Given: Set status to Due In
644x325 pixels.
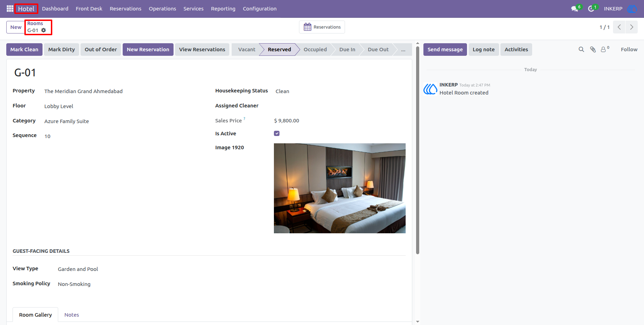Looking at the screenshot, I should pos(347,50).
